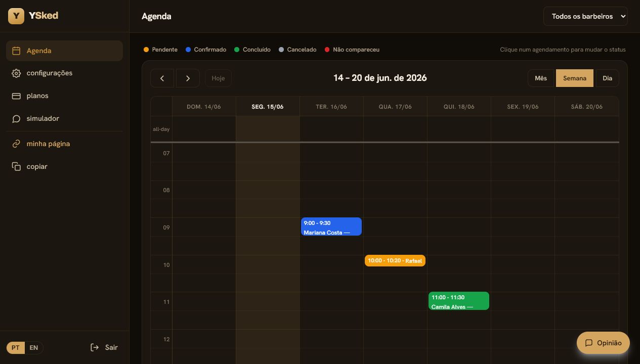The height and width of the screenshot is (364, 640).
Task: Open Rafael 10:00 - 10:20 appointment
Action: 395,261
